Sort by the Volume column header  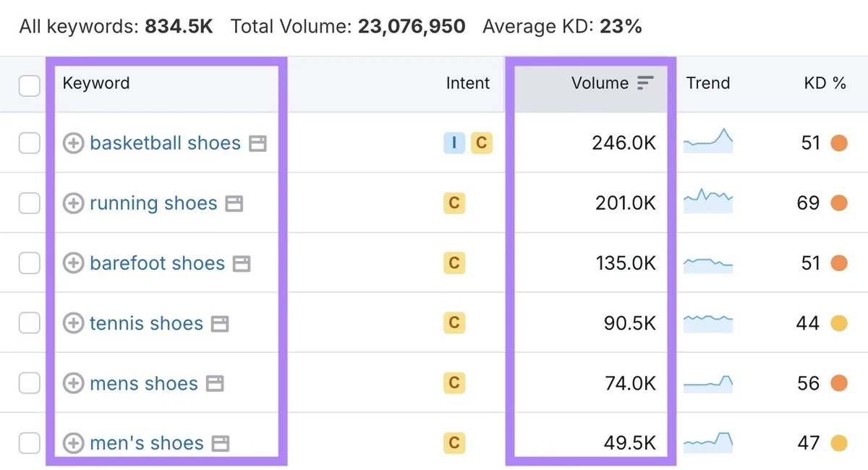600,83
